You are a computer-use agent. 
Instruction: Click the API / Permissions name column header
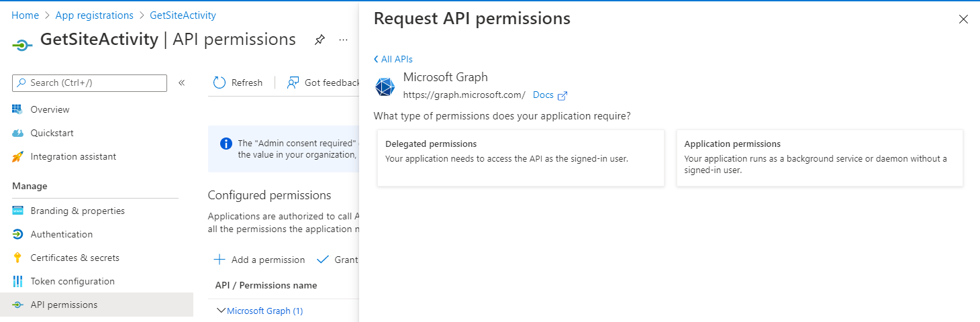tap(266, 285)
